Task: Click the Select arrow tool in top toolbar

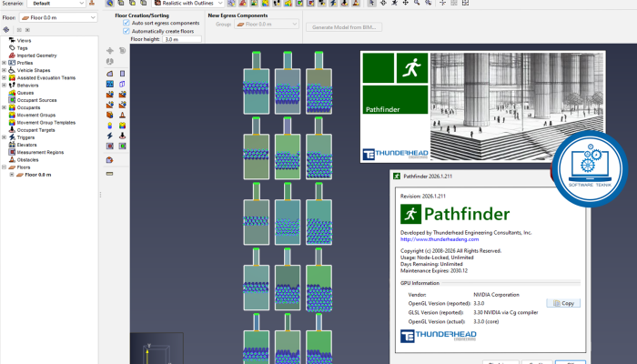Action: pyautogui.click(x=371, y=3)
